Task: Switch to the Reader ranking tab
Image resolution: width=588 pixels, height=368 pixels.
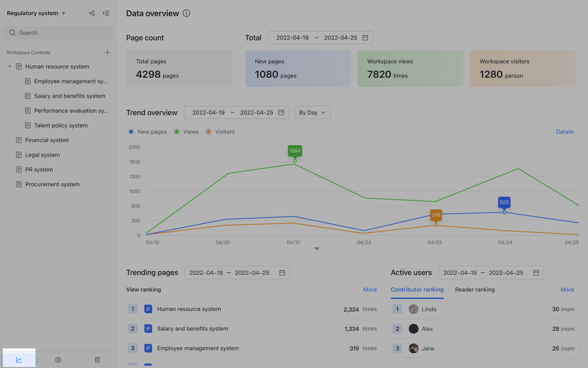Action: 475,289
